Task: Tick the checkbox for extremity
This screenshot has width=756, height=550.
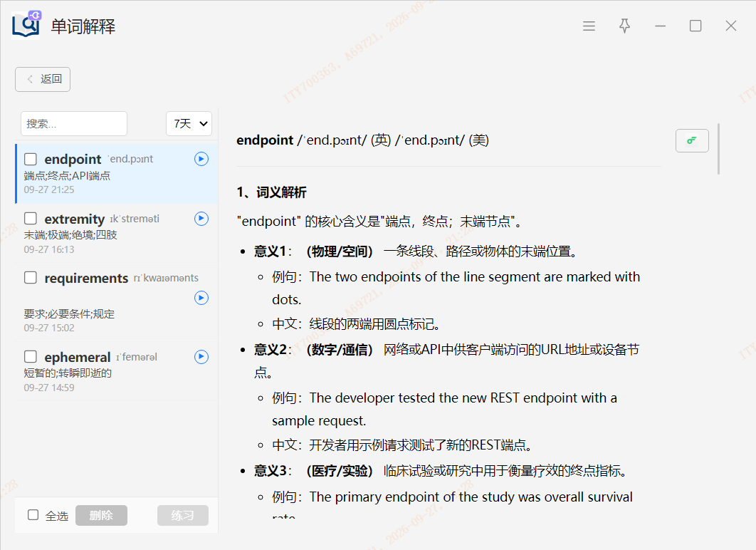Action: coord(31,219)
